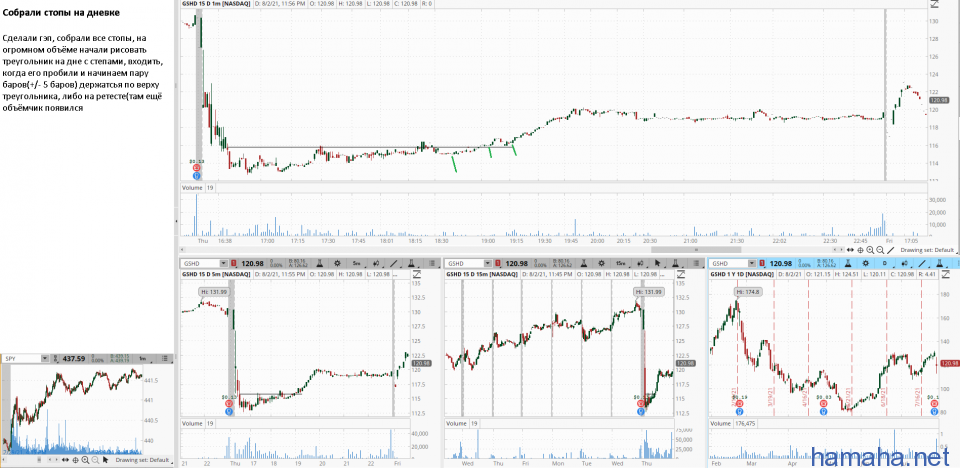This screenshot has width=960, height=468.
Task: Select the pointer tool in the 15m chart toolbar
Action: click(658, 263)
